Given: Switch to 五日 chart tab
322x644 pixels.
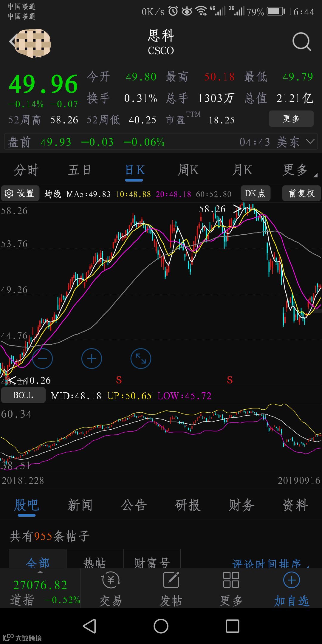Looking at the screenshot, I should point(80,170).
